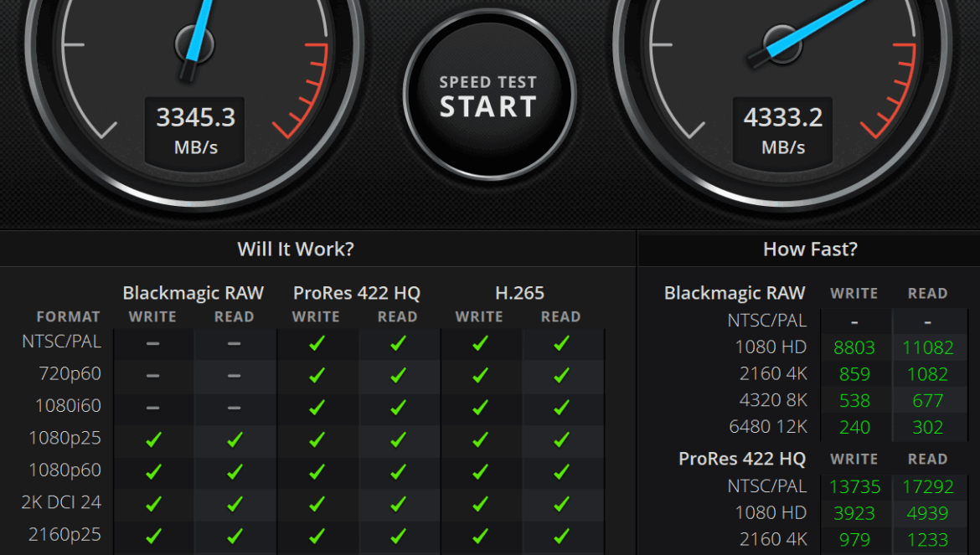Image resolution: width=980 pixels, height=555 pixels.
Task: Click the 6480 12K write value 240
Action: [x=854, y=428]
